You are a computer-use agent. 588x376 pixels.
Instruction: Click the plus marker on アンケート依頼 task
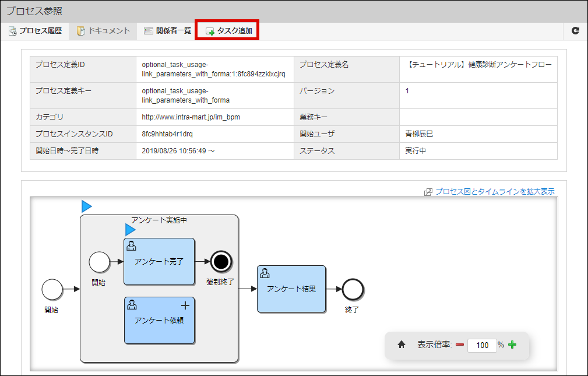click(185, 305)
